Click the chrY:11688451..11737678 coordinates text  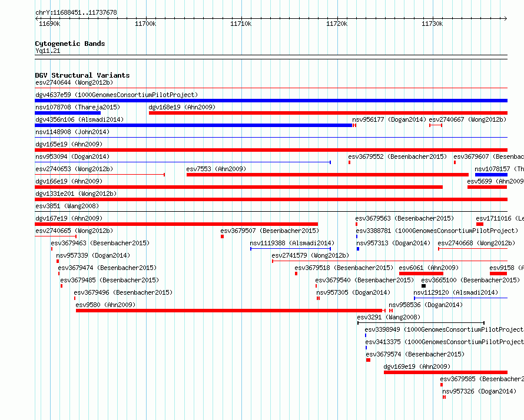pos(76,13)
